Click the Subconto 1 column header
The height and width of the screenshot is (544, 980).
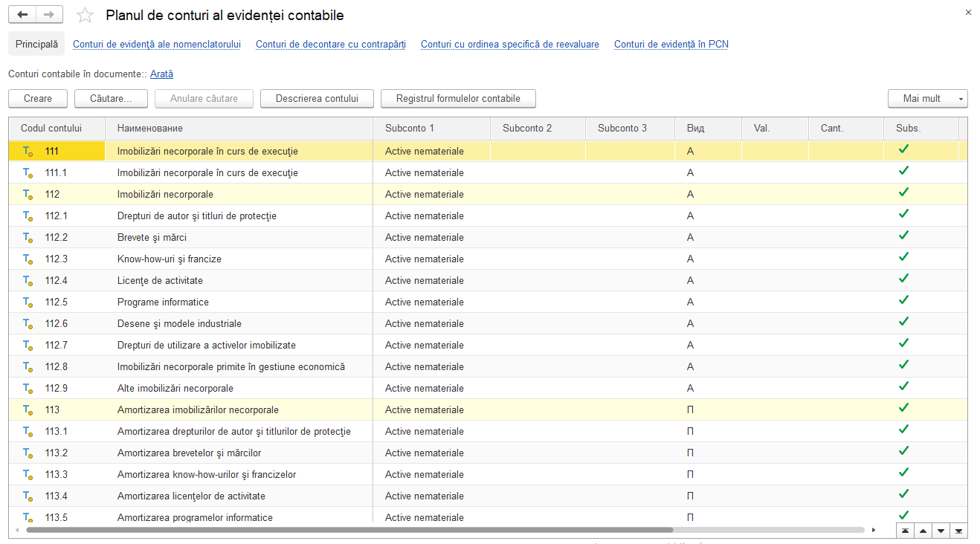(x=410, y=129)
